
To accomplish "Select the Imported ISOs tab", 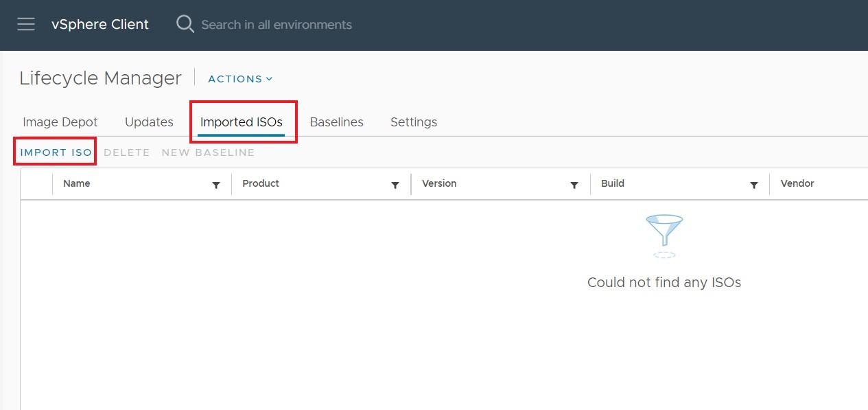I will [242, 122].
